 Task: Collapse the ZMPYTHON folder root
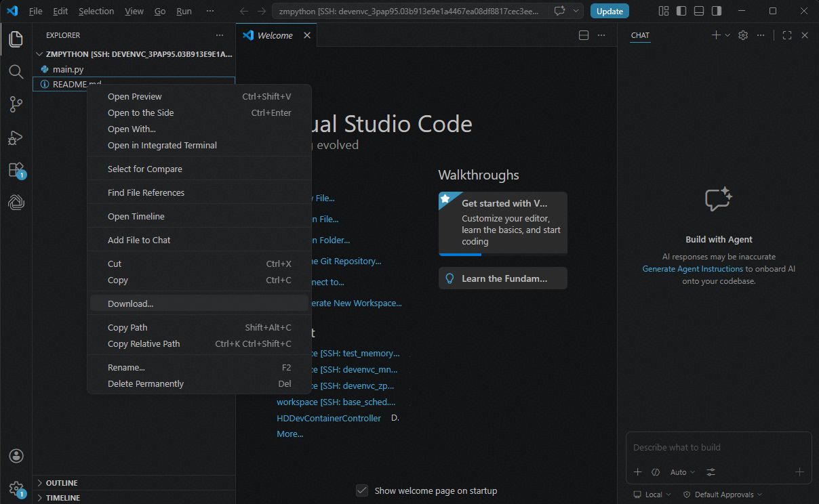click(134, 54)
